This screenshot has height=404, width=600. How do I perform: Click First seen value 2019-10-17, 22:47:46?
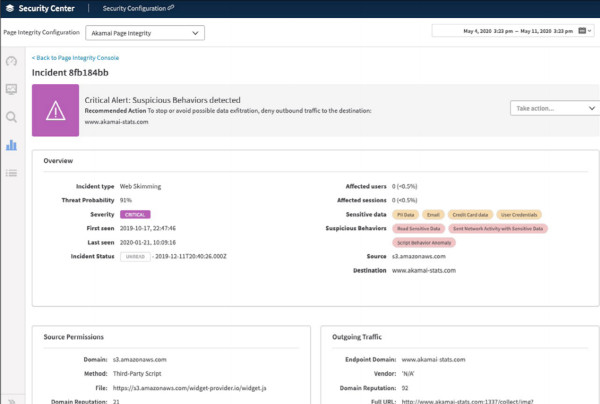[148, 228]
